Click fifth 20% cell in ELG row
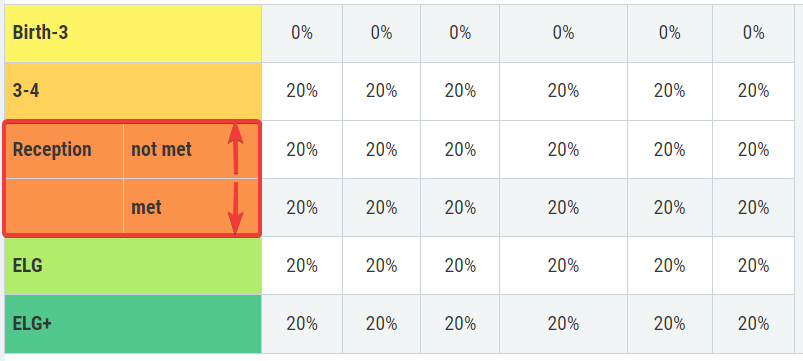The image size is (803, 361). pos(670,266)
